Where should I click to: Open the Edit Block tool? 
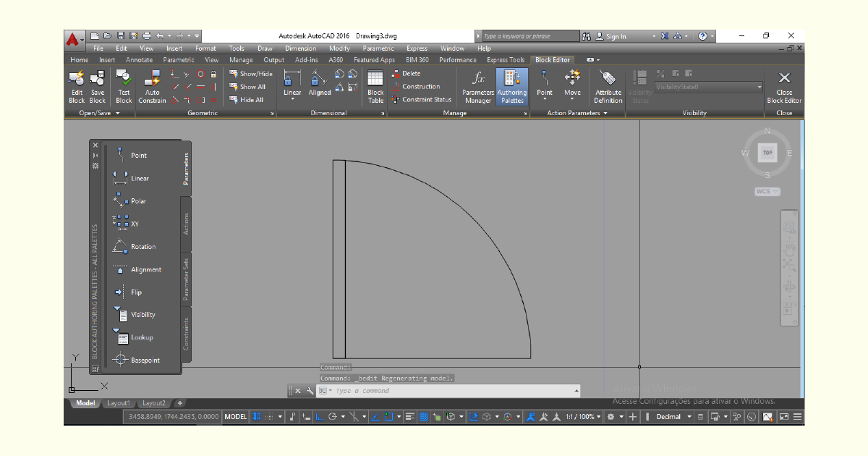point(77,87)
